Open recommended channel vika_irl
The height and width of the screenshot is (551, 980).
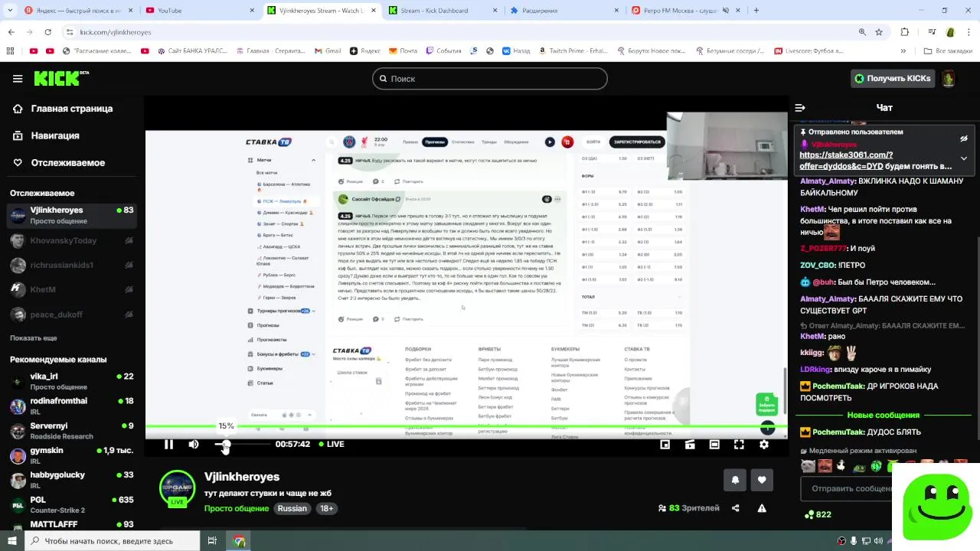(71, 381)
